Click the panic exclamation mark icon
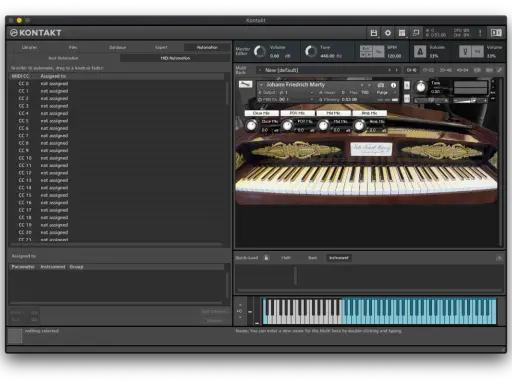512x384 pixels. pyautogui.click(x=480, y=33)
